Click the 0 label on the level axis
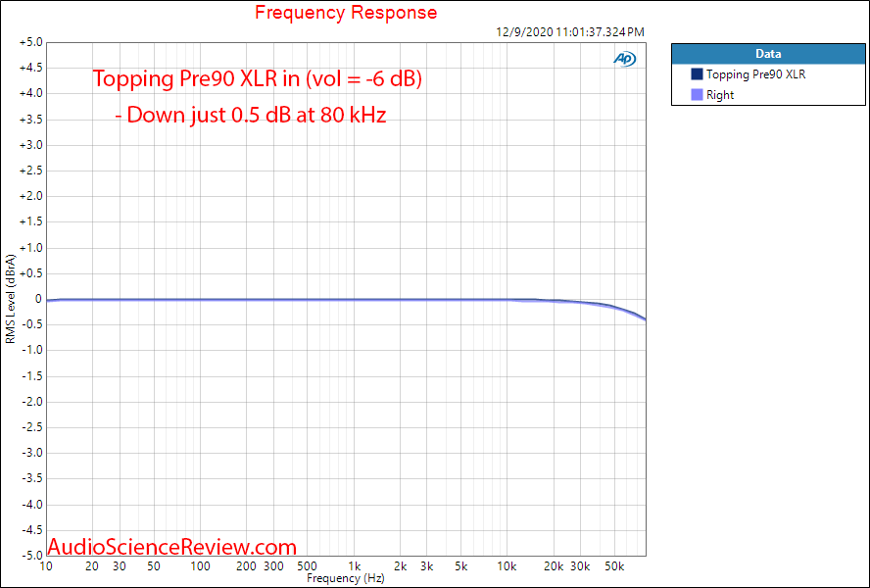Image resolution: width=870 pixels, height=588 pixels. click(x=39, y=299)
